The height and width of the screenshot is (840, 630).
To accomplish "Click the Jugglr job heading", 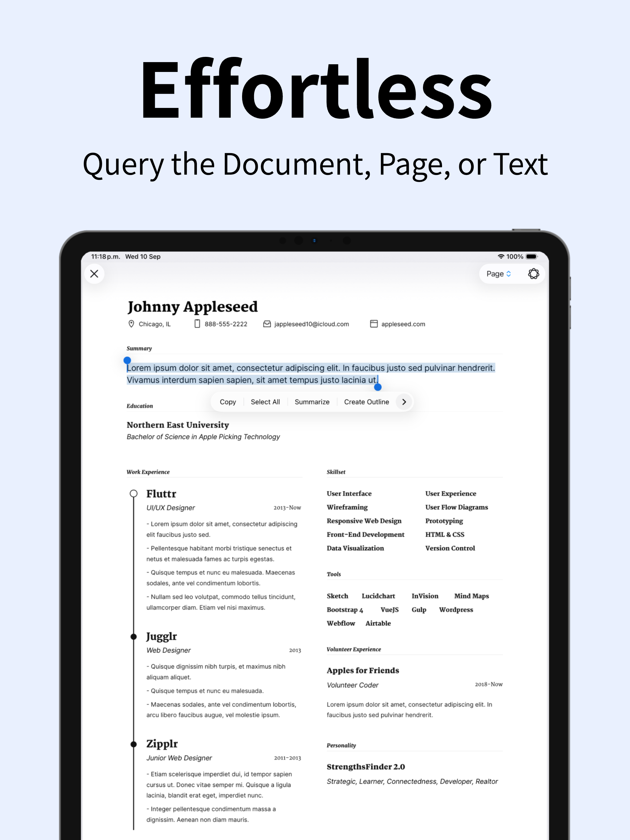I will (162, 637).
